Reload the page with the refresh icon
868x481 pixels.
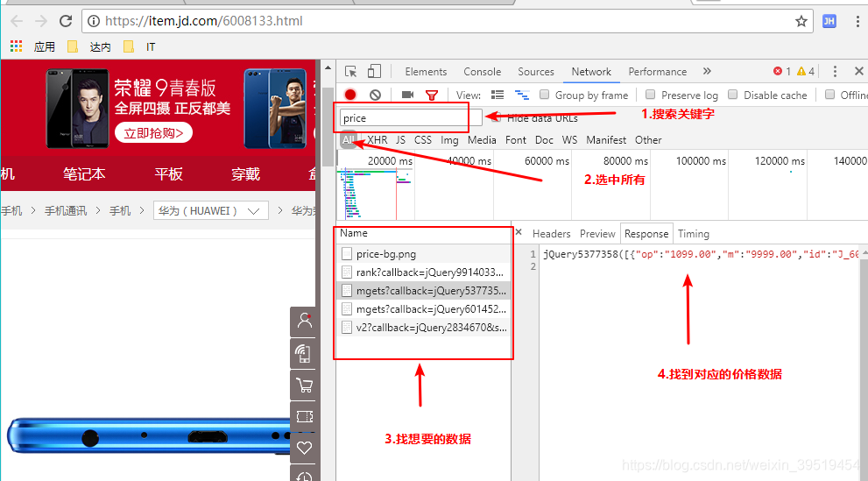point(66,21)
